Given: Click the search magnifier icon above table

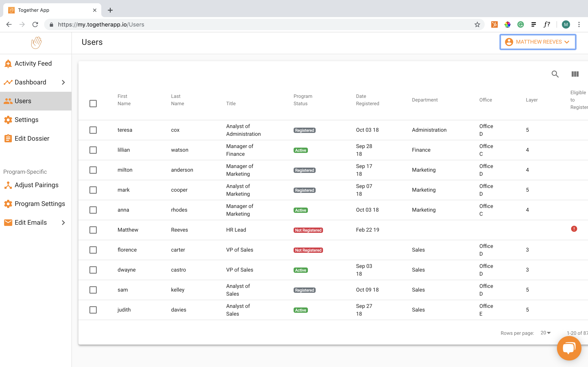Looking at the screenshot, I should pyautogui.click(x=555, y=74).
